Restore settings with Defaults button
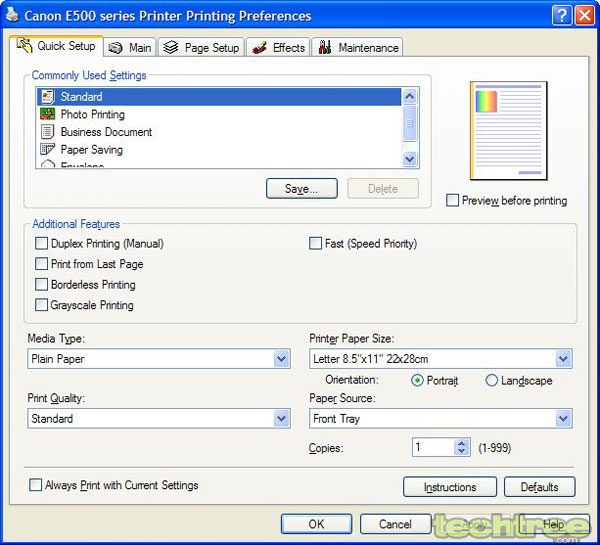This screenshot has height=545, width=600. (x=539, y=487)
